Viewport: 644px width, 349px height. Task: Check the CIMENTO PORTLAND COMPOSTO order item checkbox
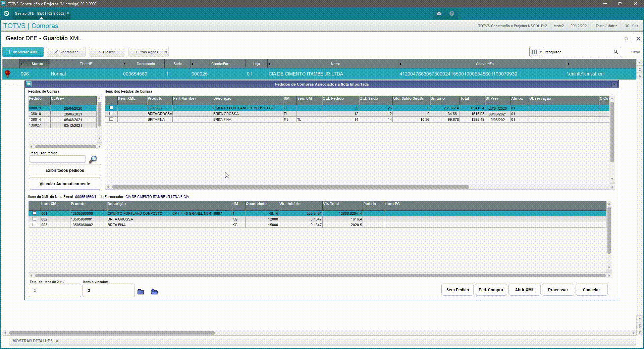(111, 108)
